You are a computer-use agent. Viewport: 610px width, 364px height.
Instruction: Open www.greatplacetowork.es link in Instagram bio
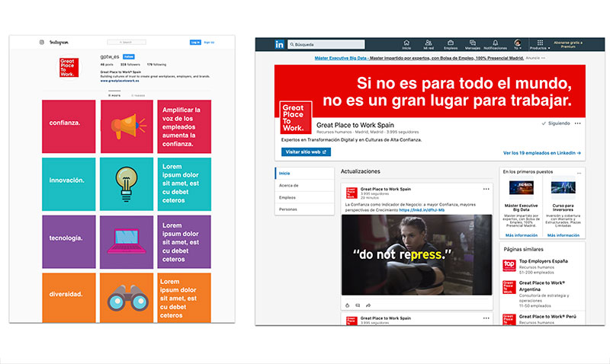[x=120, y=81]
